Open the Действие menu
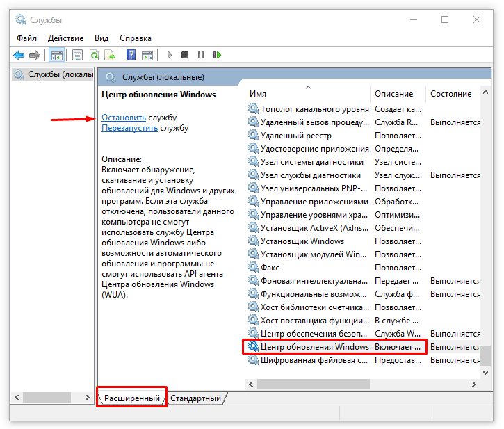 coord(67,38)
